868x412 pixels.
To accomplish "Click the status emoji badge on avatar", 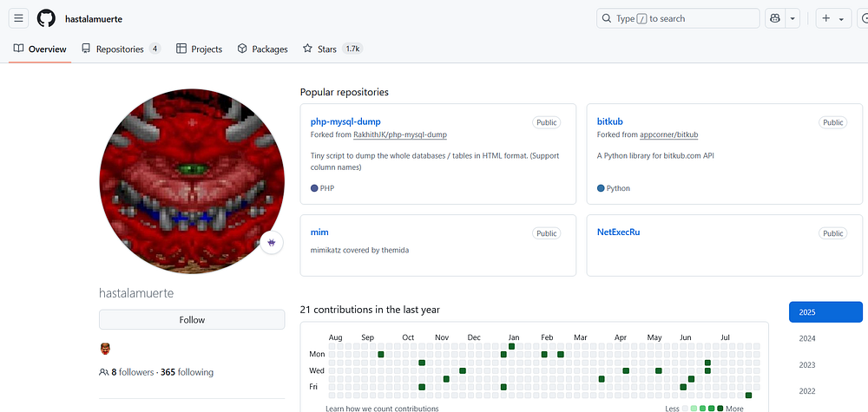I will coord(272,242).
